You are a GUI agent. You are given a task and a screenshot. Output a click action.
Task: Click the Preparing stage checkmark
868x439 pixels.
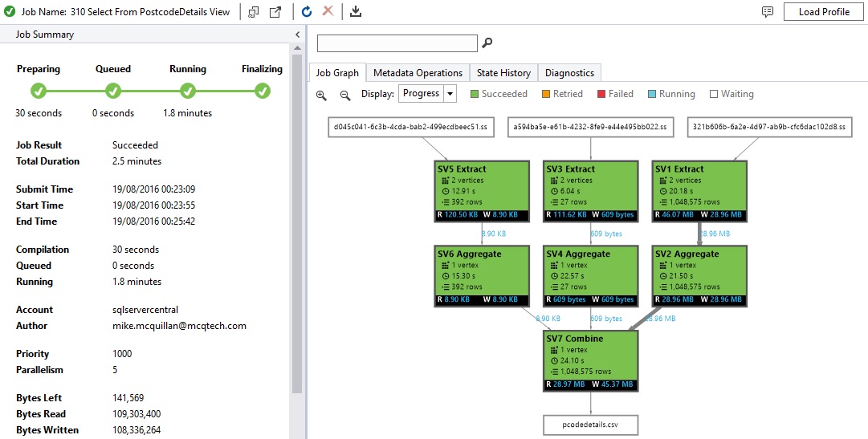(x=39, y=91)
